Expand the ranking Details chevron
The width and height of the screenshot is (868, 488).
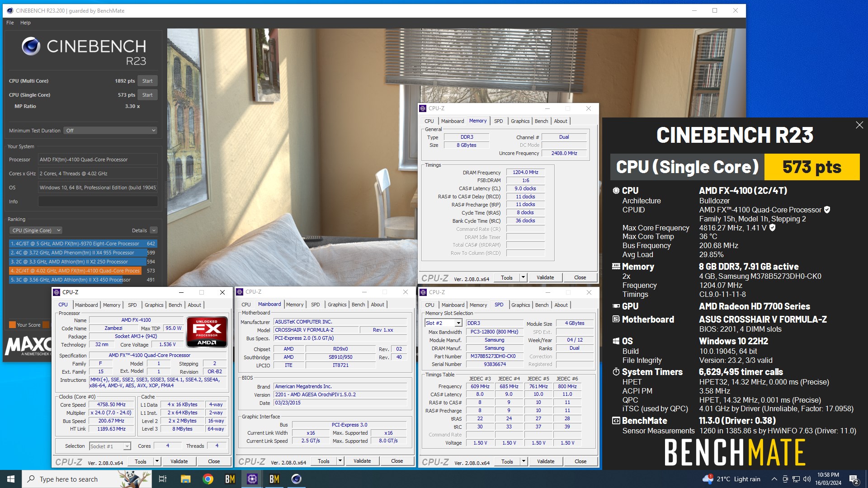[x=154, y=230]
